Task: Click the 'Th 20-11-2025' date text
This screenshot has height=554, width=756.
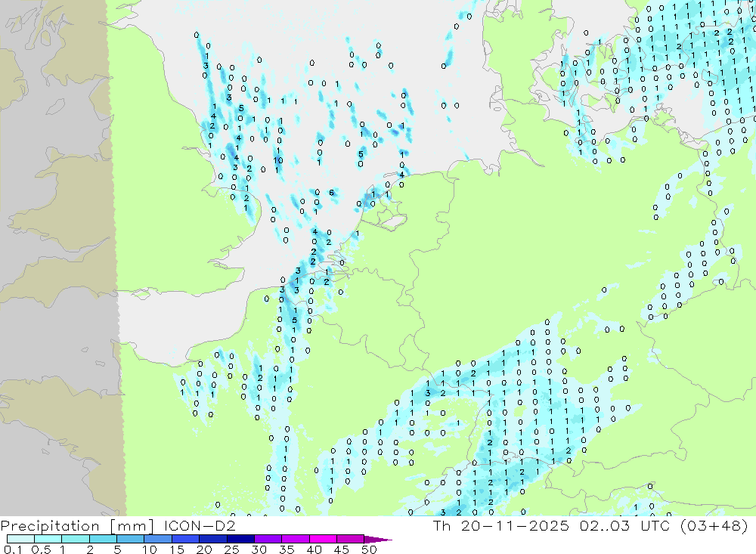Action: pyautogui.click(x=501, y=525)
